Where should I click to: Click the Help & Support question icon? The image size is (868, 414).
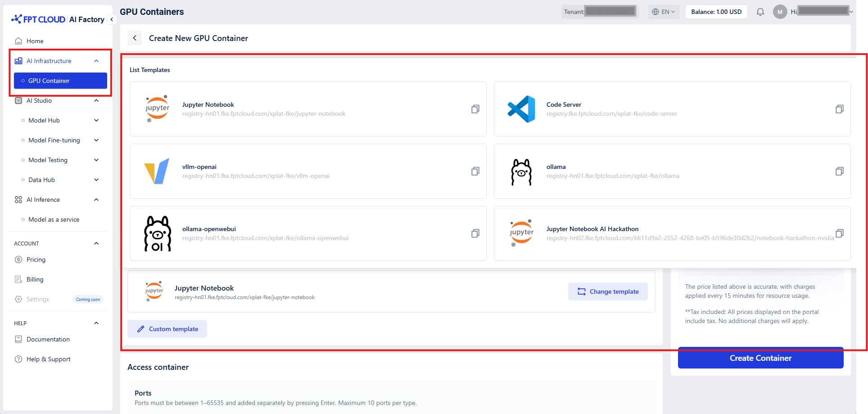(18, 359)
